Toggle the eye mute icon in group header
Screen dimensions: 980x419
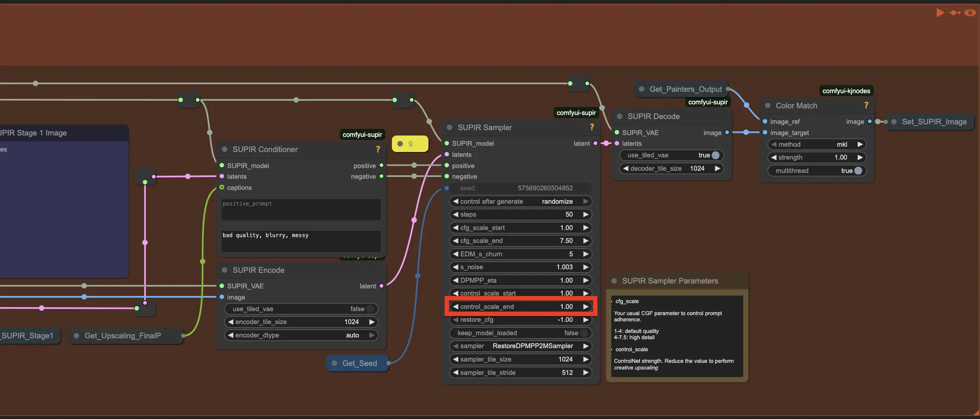tap(970, 13)
